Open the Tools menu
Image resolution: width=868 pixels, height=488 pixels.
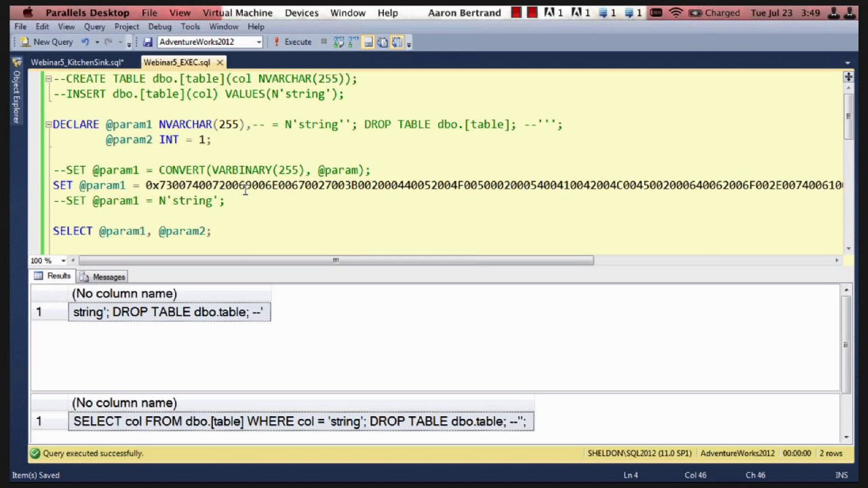point(190,26)
